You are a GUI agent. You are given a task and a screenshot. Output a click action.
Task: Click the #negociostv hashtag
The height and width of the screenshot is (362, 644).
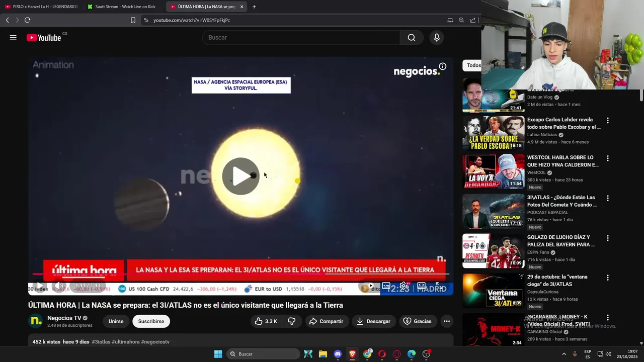155,342
